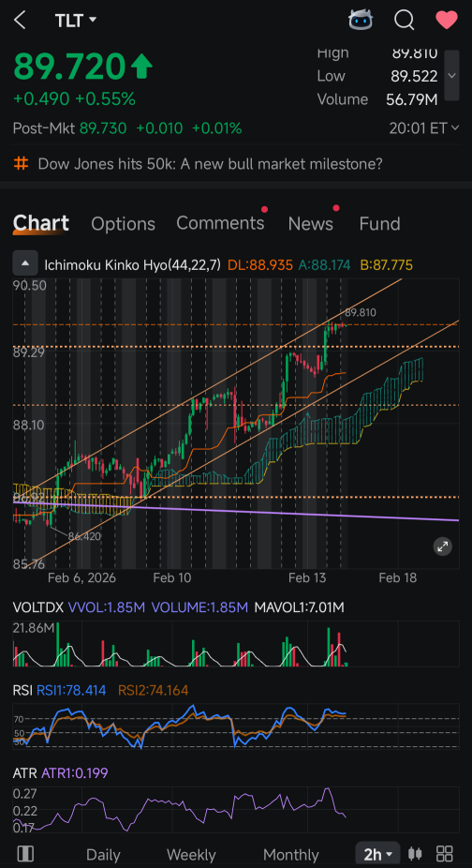The width and height of the screenshot is (472, 868).
Task: Open the ATR indicator label
Action: [23, 772]
